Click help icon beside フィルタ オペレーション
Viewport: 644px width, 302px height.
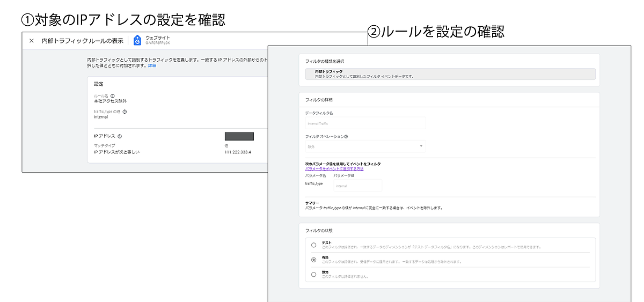[x=346, y=137]
